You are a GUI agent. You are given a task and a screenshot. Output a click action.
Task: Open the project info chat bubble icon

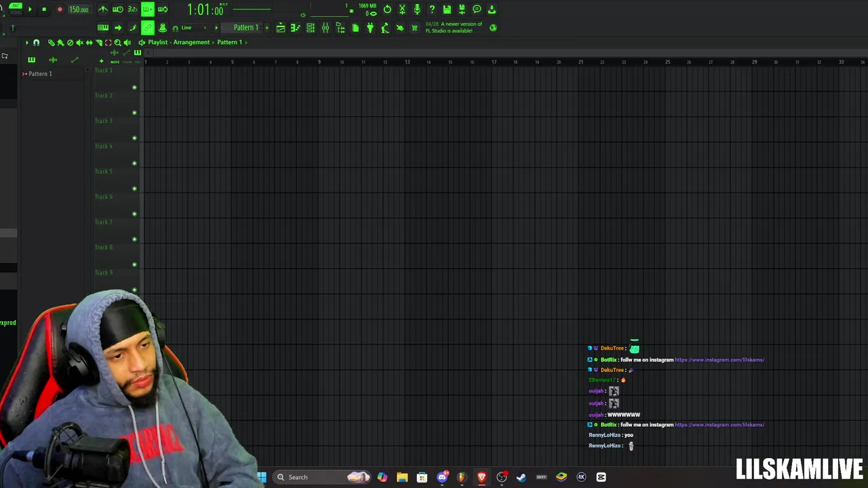[x=477, y=9]
